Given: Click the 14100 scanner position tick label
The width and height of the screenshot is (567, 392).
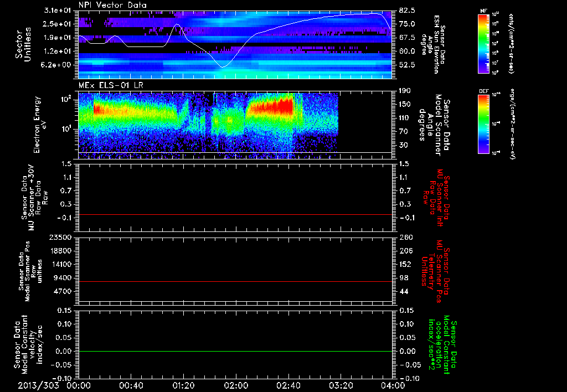Looking at the screenshot, I should pos(61,264).
